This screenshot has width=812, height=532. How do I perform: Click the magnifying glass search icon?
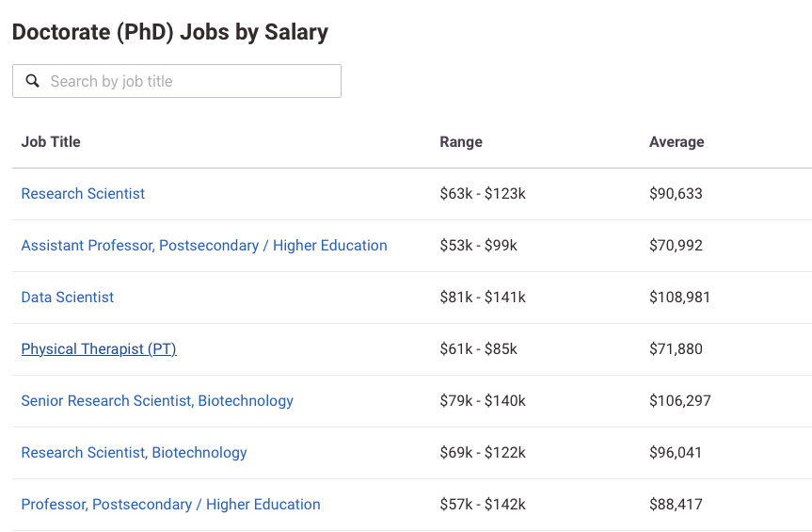coord(33,81)
